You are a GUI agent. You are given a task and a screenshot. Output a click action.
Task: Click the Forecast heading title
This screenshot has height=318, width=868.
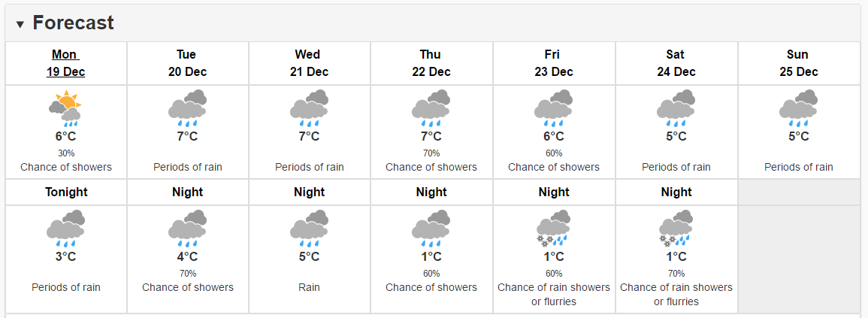pos(73,23)
